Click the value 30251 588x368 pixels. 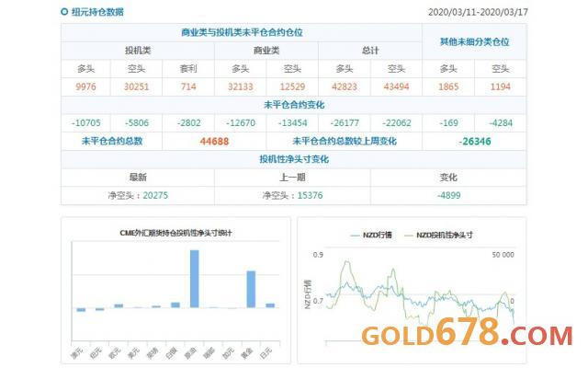coord(137,86)
